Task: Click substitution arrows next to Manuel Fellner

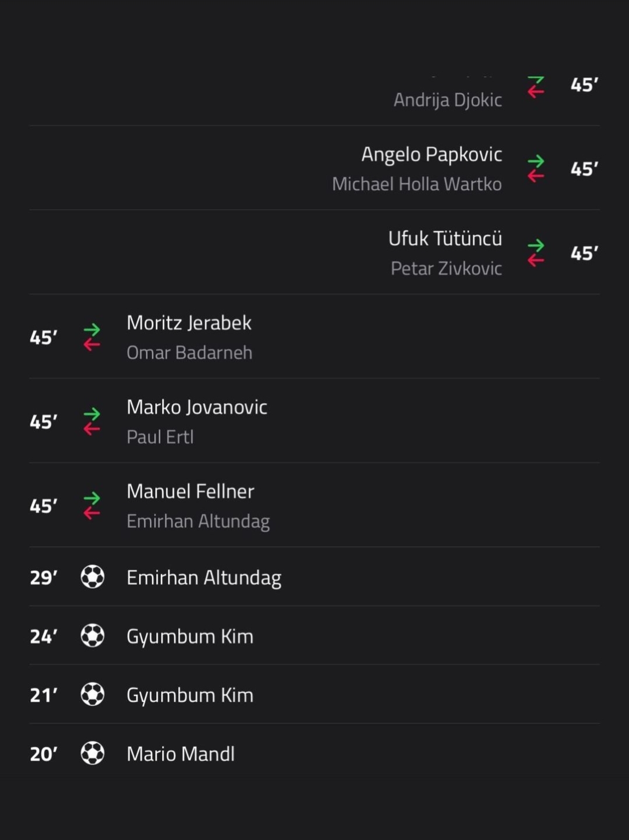Action: click(92, 506)
